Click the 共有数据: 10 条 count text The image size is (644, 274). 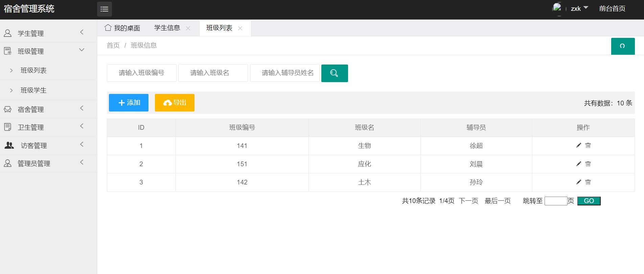608,103
